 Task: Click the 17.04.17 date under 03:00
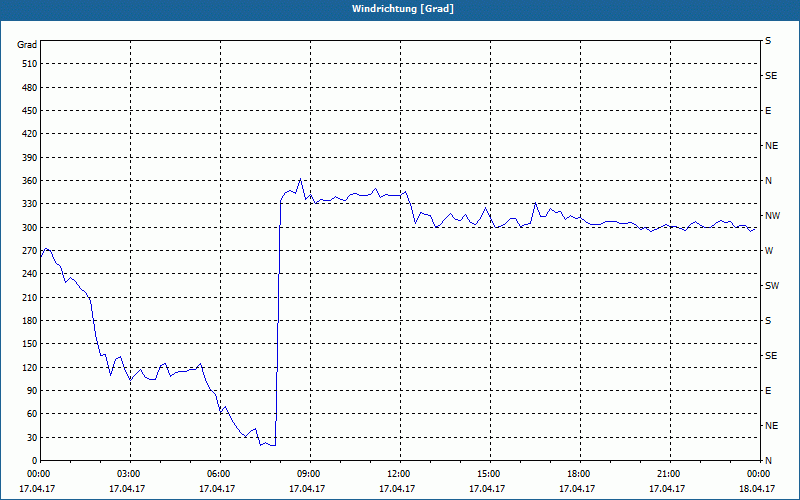pyautogui.click(x=127, y=489)
